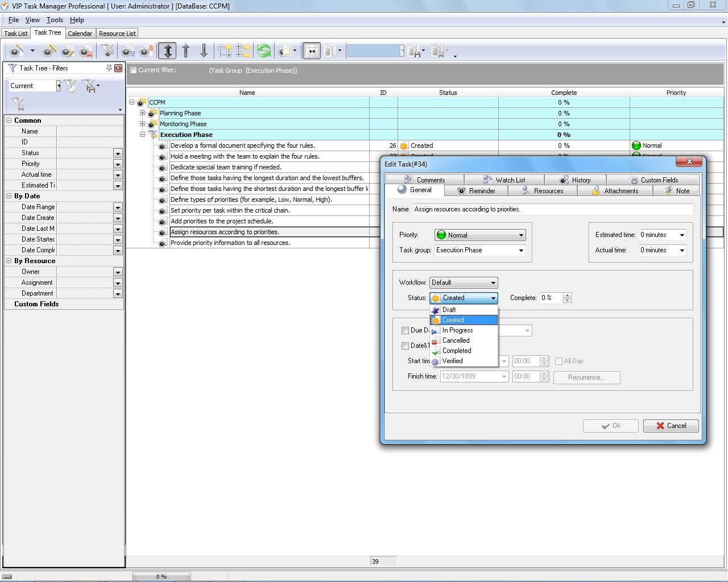Check the Date & Time checkbox
This screenshot has height=582, width=728.
pos(405,346)
